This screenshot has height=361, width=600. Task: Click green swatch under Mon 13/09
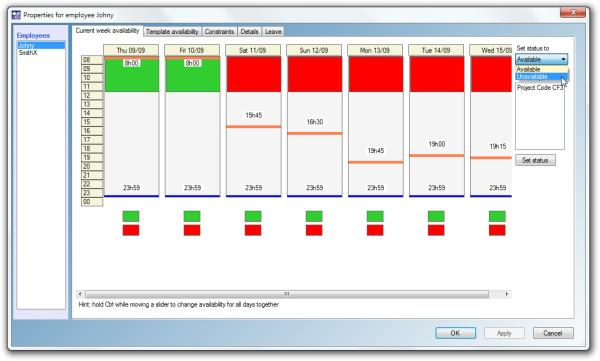tap(375, 216)
